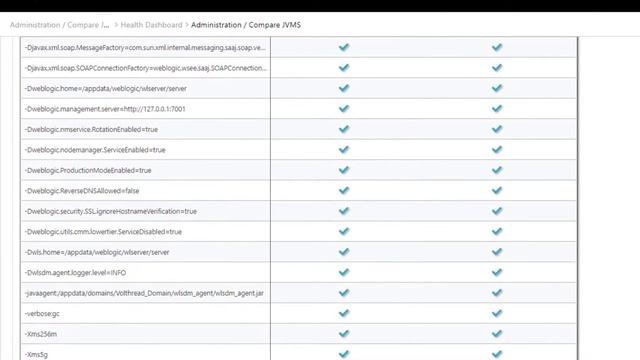Click right checkmark in ReverseDNSAllowed row
The width and height of the screenshot is (640, 360).
(497, 190)
